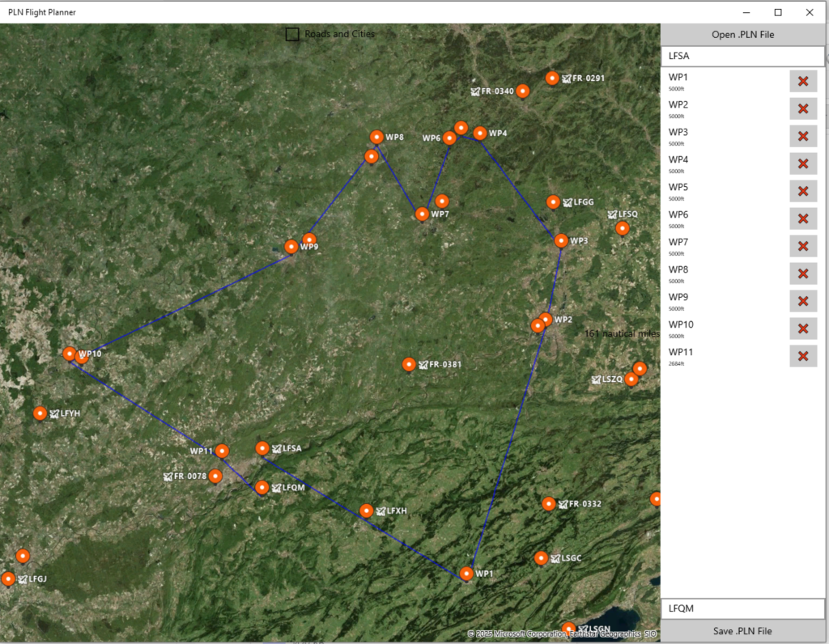The width and height of the screenshot is (829, 644).
Task: Select the LFSA airport marker
Action: [x=262, y=448]
